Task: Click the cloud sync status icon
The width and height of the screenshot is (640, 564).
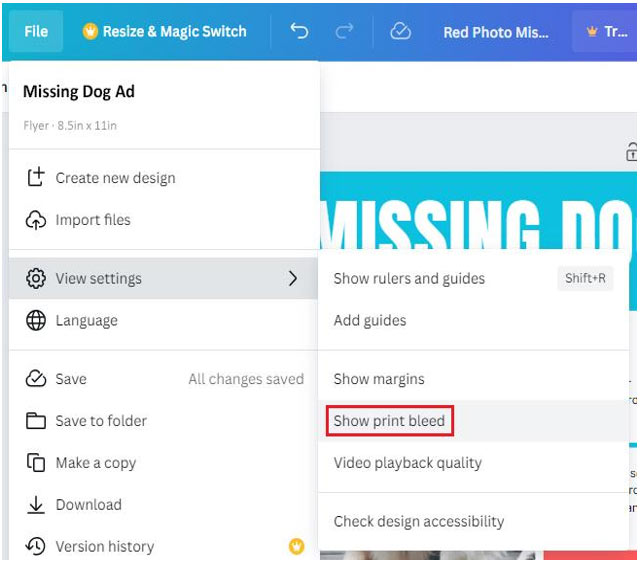Action: tap(400, 32)
